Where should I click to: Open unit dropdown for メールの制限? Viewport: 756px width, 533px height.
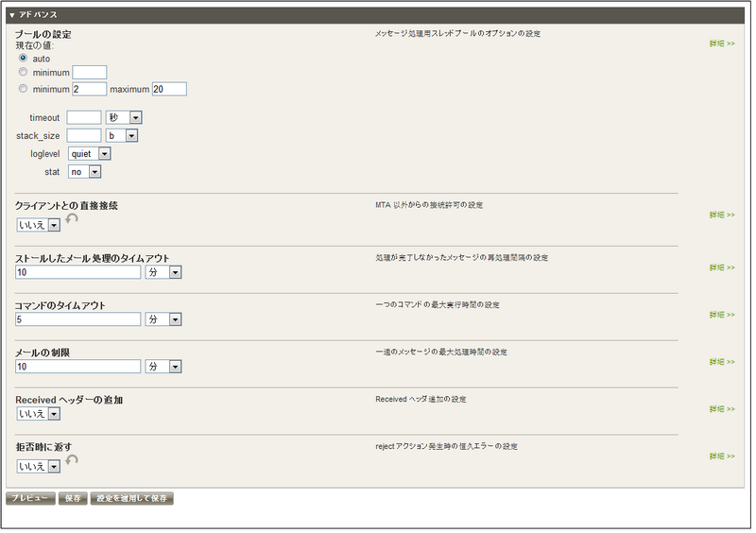(x=163, y=367)
